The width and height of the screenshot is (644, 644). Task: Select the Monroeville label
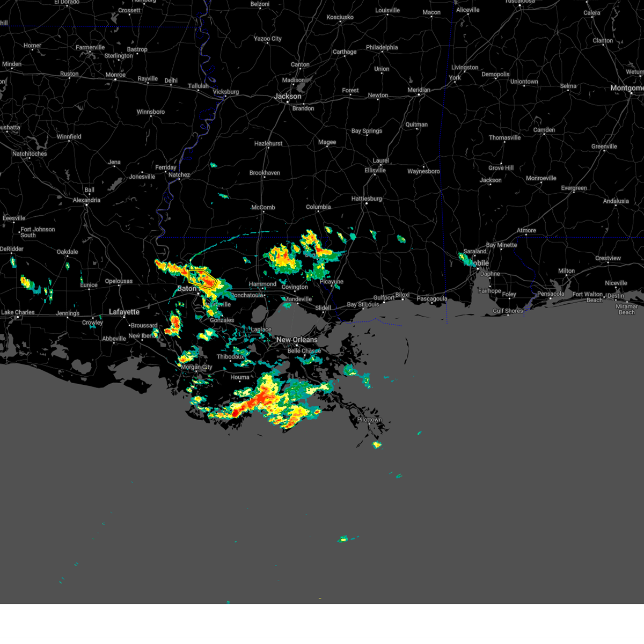click(x=541, y=178)
